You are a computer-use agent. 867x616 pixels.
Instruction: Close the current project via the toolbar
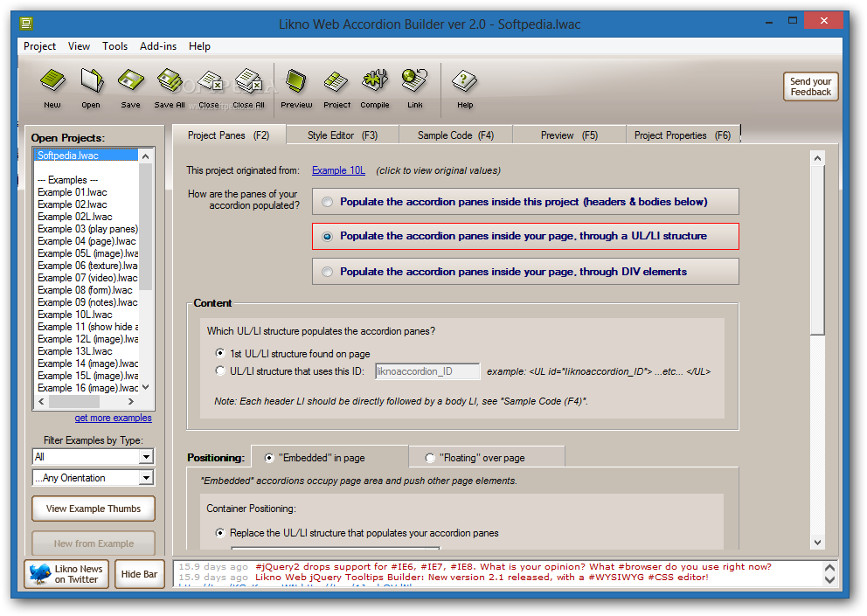pyautogui.click(x=209, y=88)
